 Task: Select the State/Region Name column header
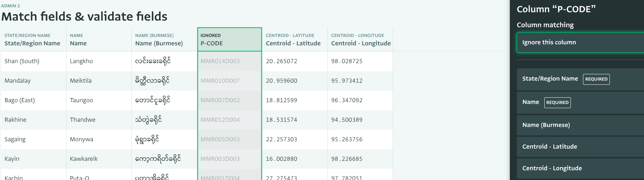pyautogui.click(x=33, y=39)
